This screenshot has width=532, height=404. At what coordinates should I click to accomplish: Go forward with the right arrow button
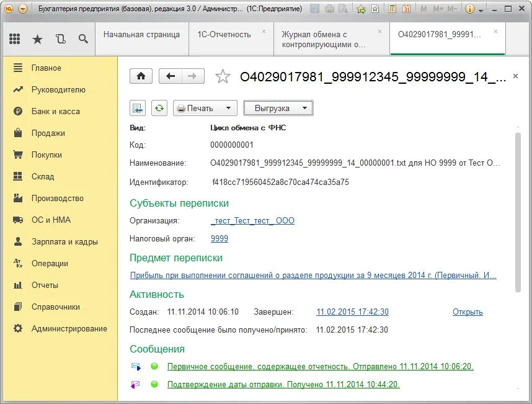(x=193, y=76)
